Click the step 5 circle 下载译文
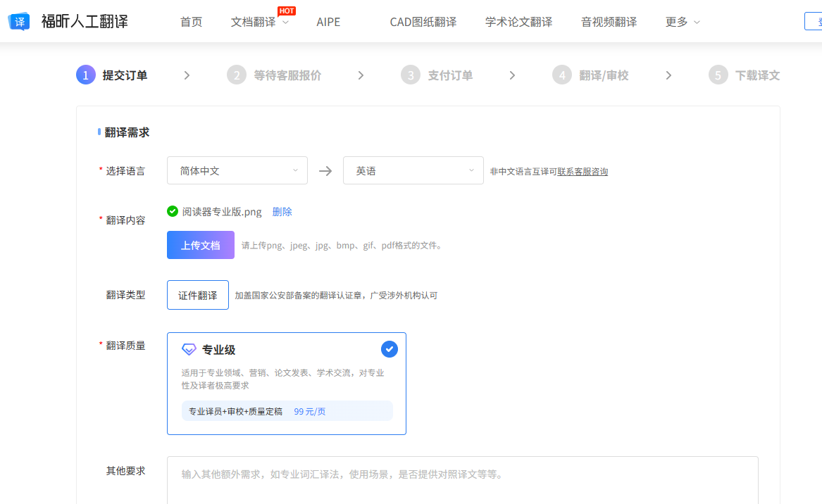The height and width of the screenshot is (504, 822). pos(718,75)
